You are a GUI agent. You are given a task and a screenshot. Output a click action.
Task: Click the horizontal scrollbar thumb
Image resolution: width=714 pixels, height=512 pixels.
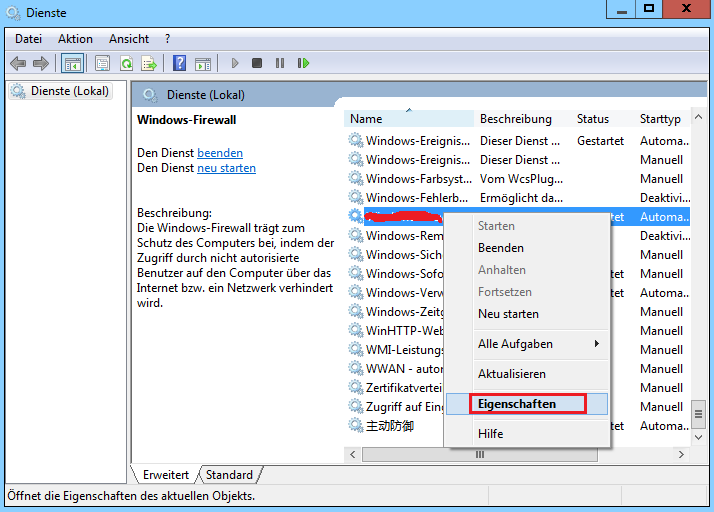click(479, 454)
